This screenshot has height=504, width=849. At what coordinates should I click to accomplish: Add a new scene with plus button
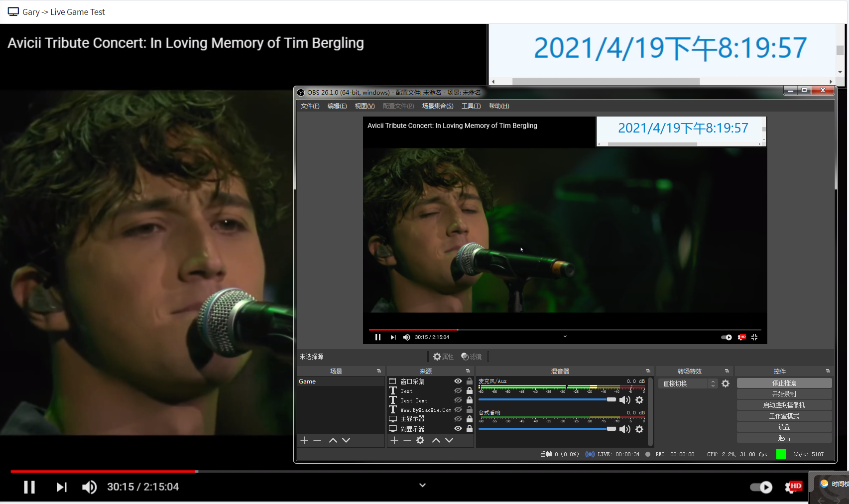coord(304,440)
